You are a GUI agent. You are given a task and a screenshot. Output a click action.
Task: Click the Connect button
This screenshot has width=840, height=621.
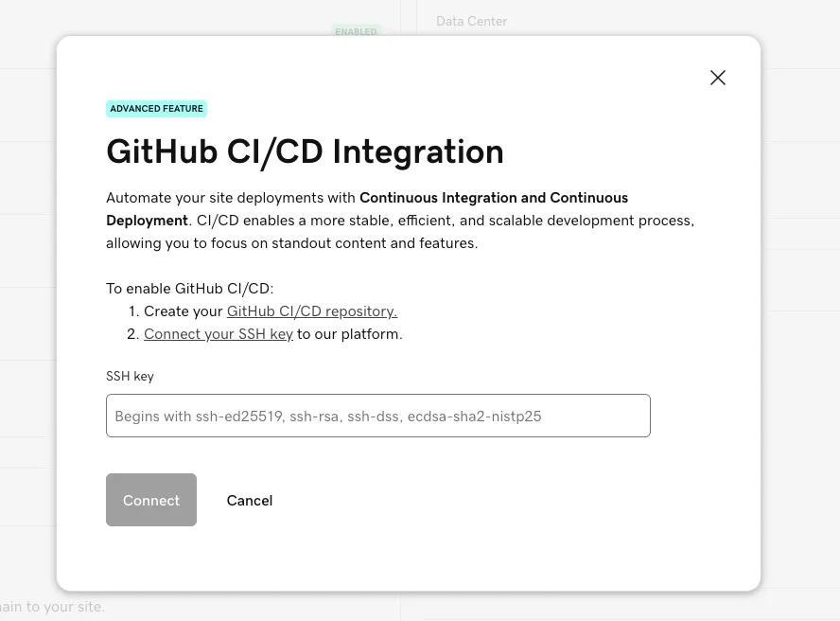151,500
